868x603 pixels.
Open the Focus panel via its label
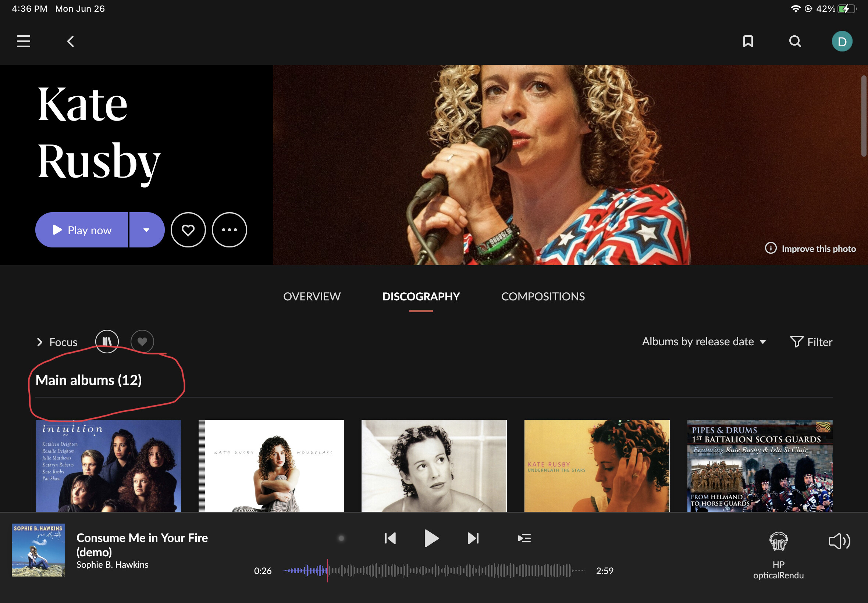click(63, 342)
